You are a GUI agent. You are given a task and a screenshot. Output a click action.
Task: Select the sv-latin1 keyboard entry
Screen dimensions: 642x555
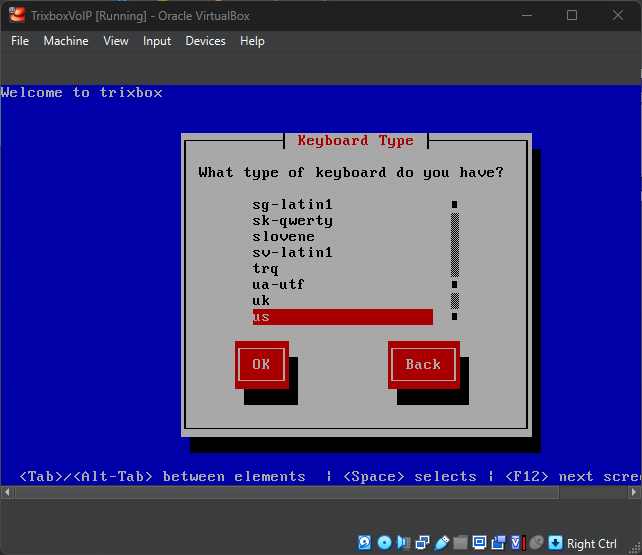point(342,252)
